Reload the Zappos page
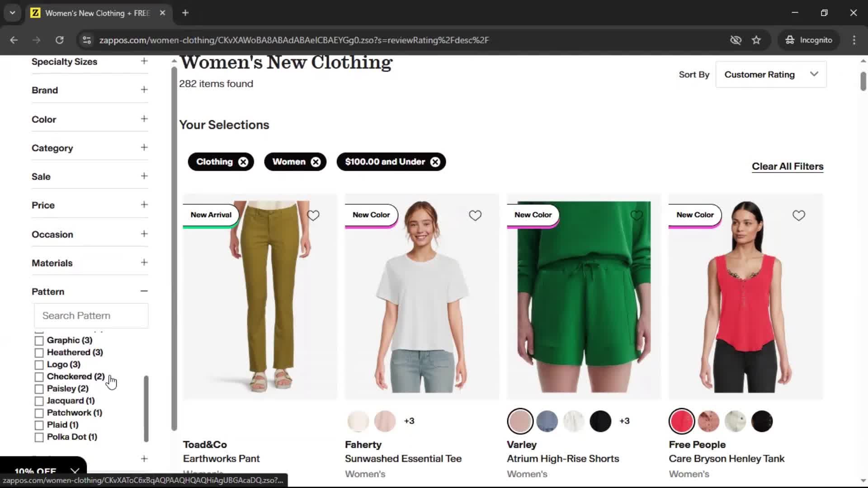The width and height of the screenshot is (868, 488). click(59, 40)
